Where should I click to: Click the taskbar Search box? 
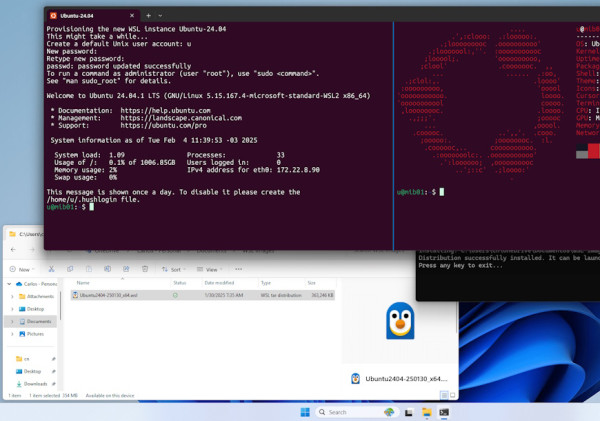(357, 412)
